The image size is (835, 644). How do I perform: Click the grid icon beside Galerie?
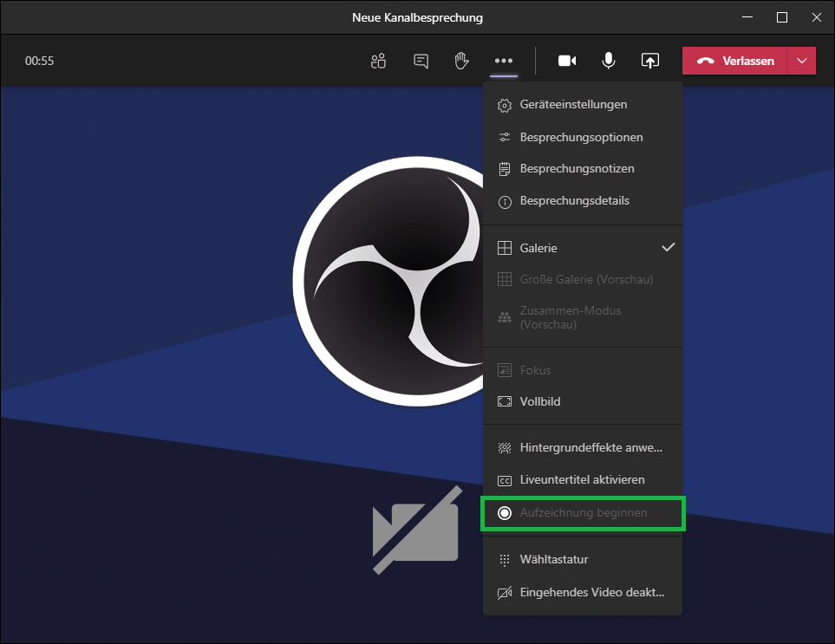(x=505, y=248)
